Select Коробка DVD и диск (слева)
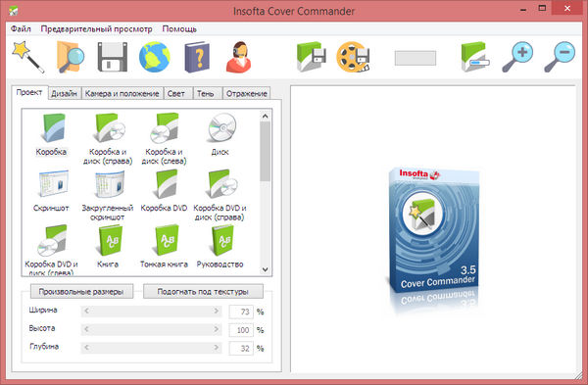Screen dimensions: 588x385 click(x=51, y=250)
